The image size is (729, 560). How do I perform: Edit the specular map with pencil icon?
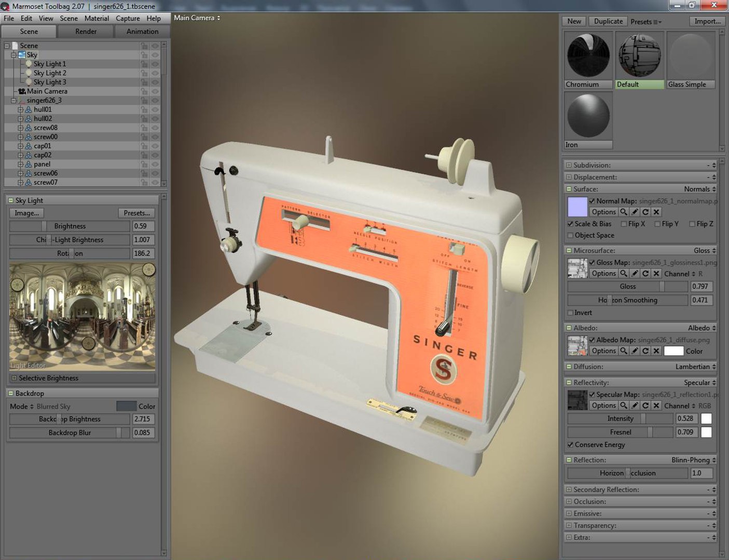635,405
